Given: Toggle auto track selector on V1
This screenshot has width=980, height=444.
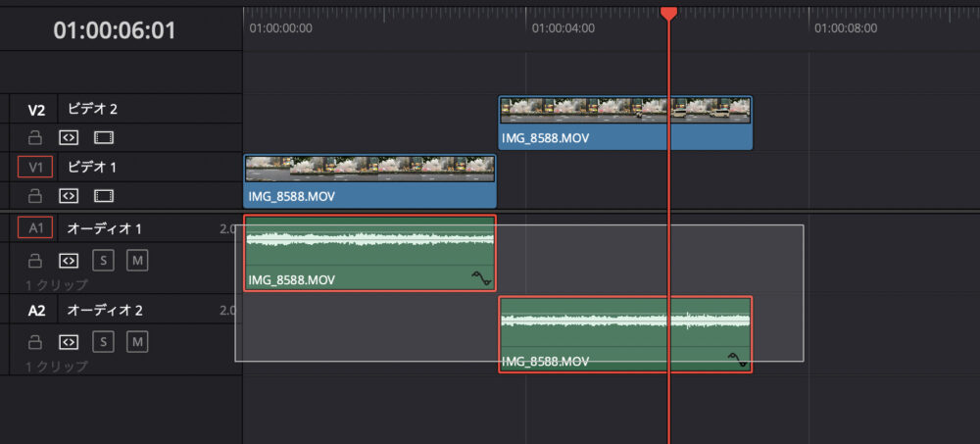Looking at the screenshot, I should point(69,196).
